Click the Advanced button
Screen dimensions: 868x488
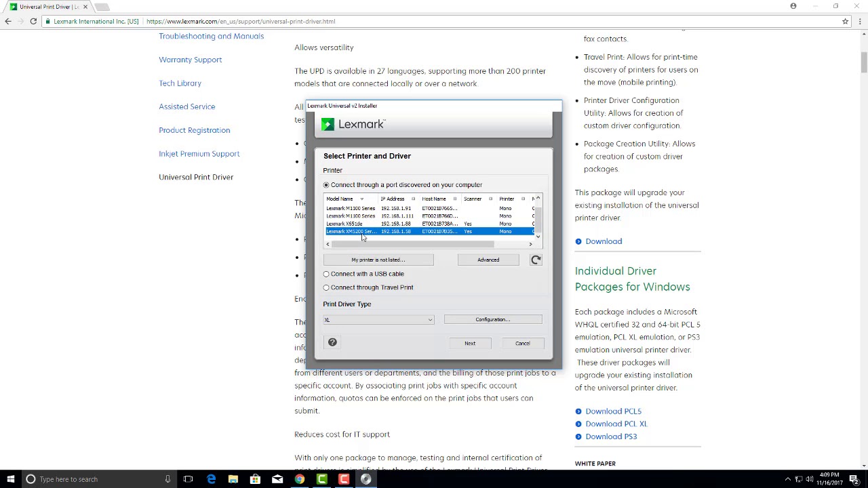click(488, 260)
